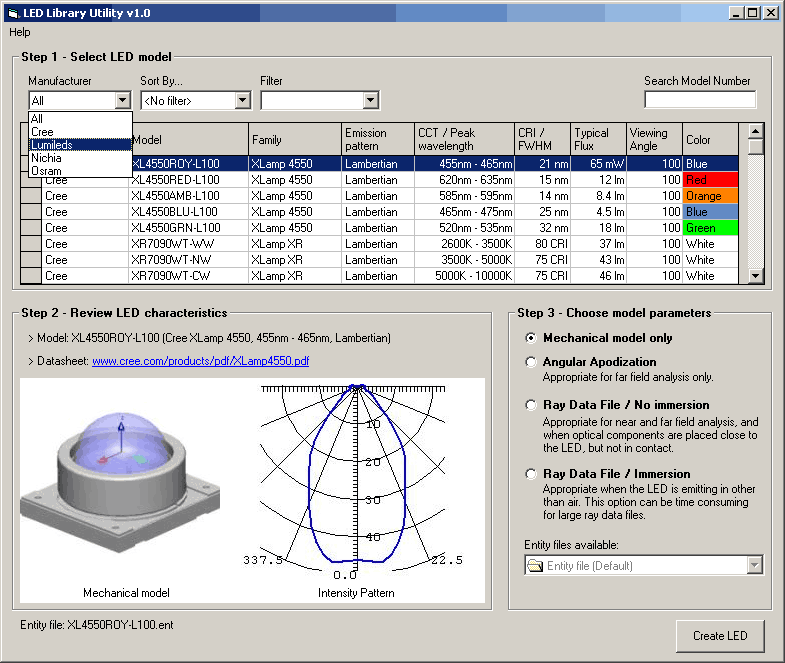Click the Family column header
The image size is (785, 663).
(x=295, y=140)
